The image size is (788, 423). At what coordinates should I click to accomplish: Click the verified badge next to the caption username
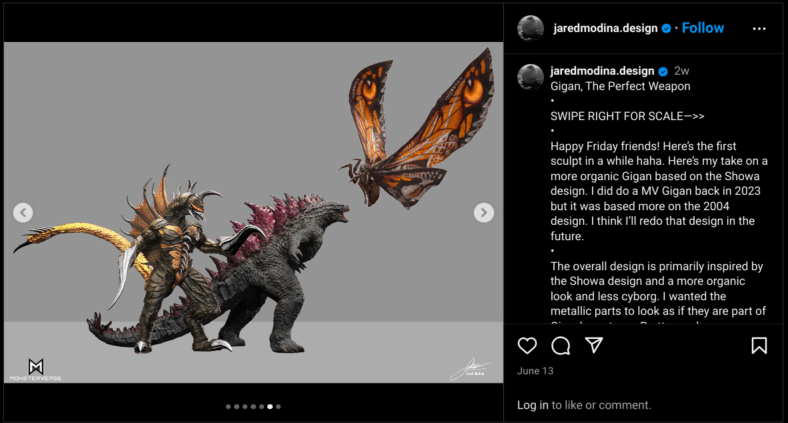(x=663, y=71)
